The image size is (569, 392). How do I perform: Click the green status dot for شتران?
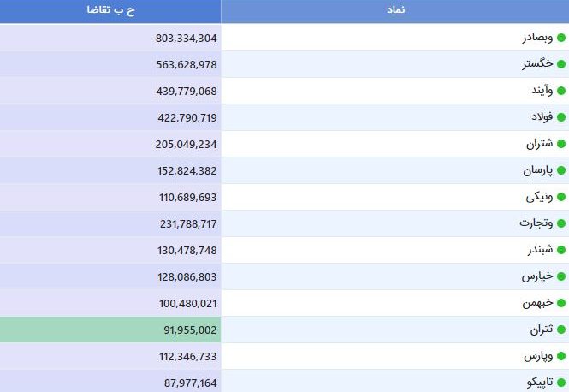pos(561,144)
